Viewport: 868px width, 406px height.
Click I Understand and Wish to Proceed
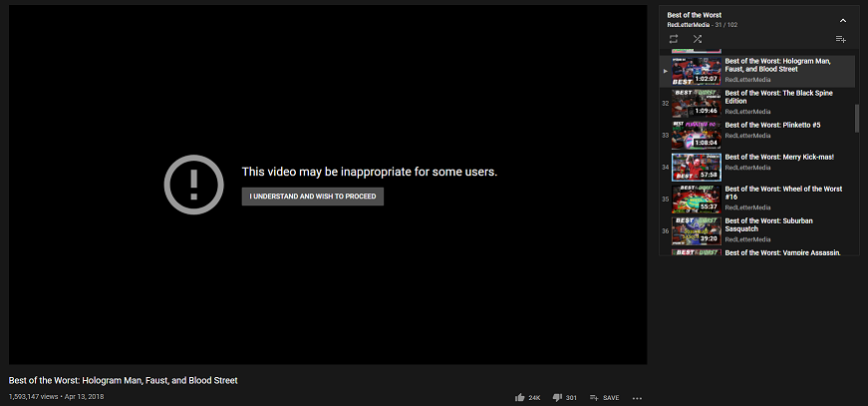312,197
